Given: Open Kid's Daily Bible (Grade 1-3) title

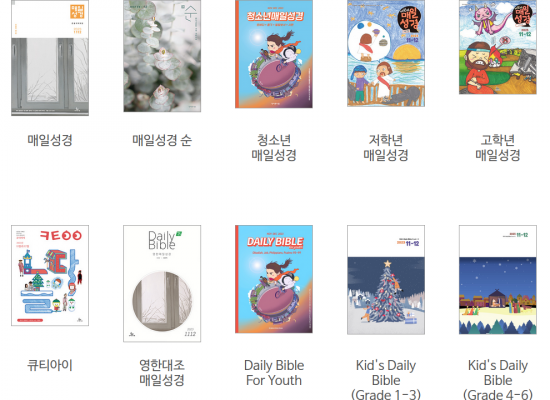Looking at the screenshot, I should 386,380.
